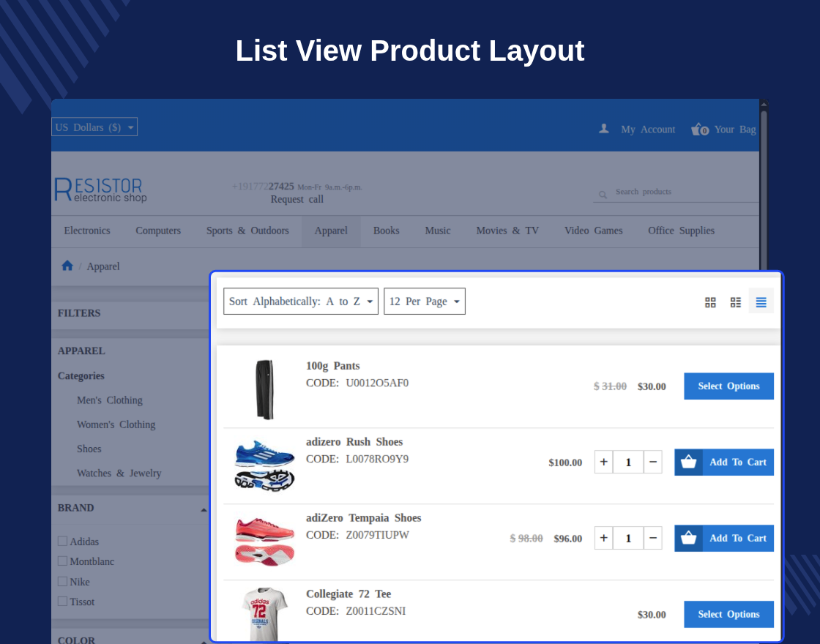The width and height of the screenshot is (820, 644).
Task: Click the home breadcrumb icon
Action: point(67,266)
